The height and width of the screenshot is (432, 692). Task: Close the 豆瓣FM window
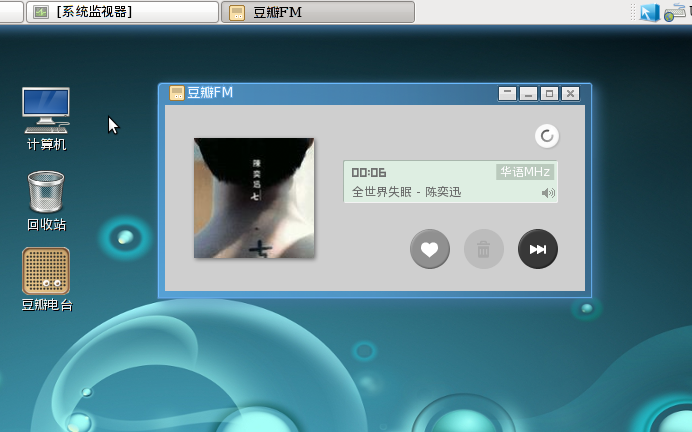[x=570, y=93]
